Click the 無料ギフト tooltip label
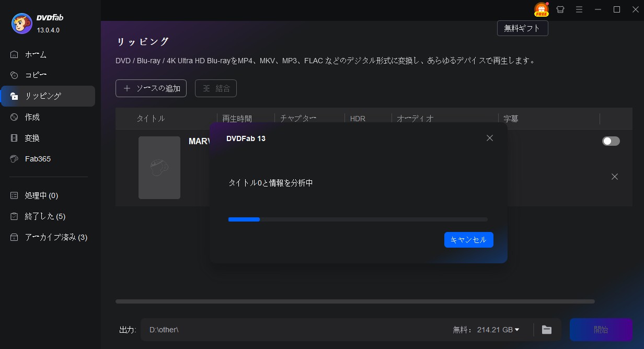This screenshot has height=349, width=644. tap(523, 29)
